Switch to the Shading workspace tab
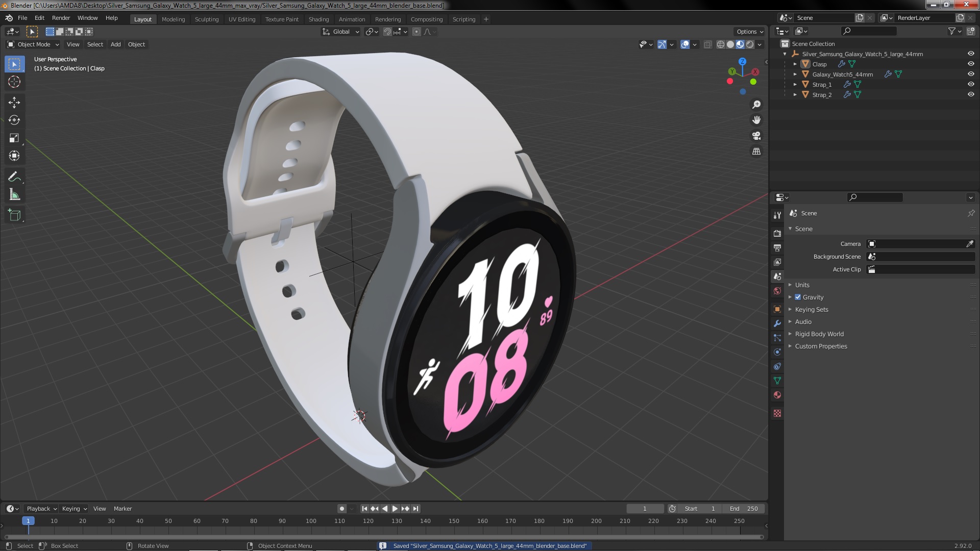 pyautogui.click(x=318, y=19)
